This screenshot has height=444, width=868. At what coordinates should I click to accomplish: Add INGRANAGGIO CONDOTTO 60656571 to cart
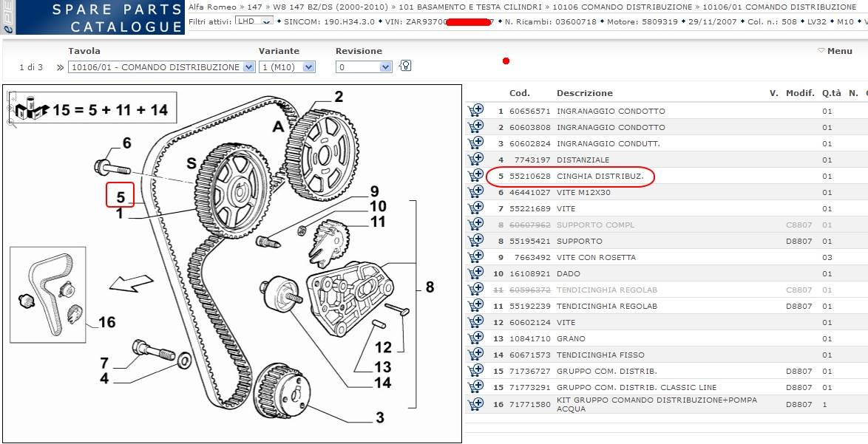coord(475,111)
